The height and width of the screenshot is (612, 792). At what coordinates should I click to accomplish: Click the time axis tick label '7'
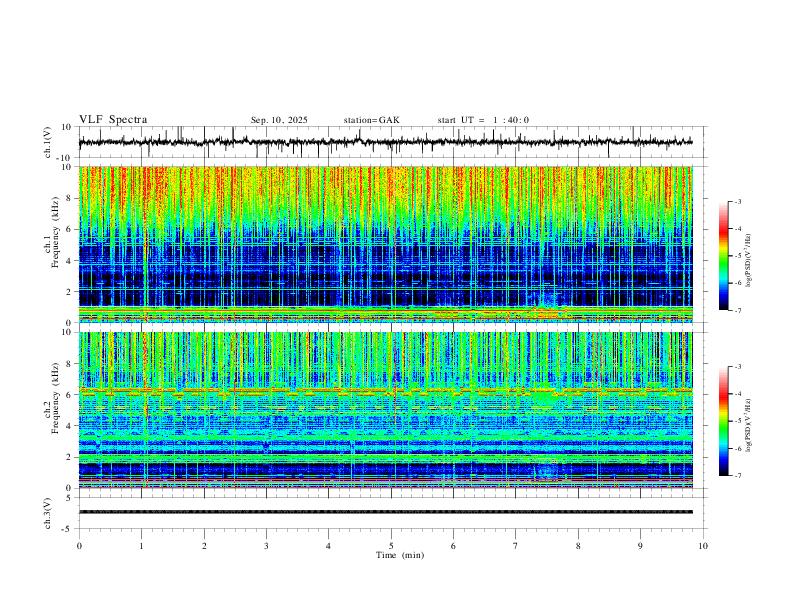[516, 546]
